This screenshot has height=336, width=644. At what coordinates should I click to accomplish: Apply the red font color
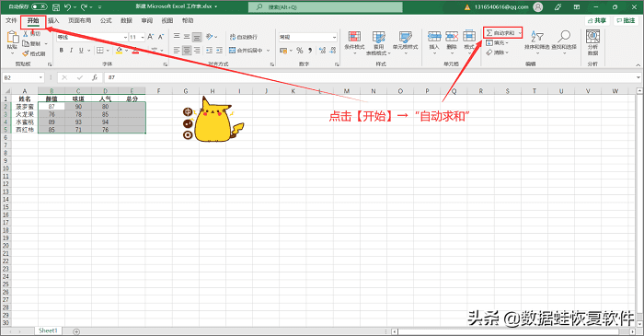click(135, 50)
